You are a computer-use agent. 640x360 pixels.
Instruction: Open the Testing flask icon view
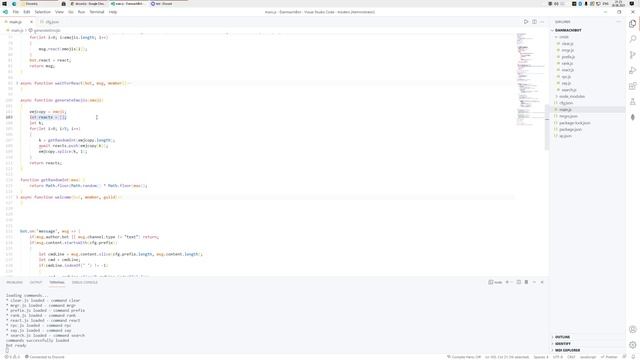pos(633,101)
